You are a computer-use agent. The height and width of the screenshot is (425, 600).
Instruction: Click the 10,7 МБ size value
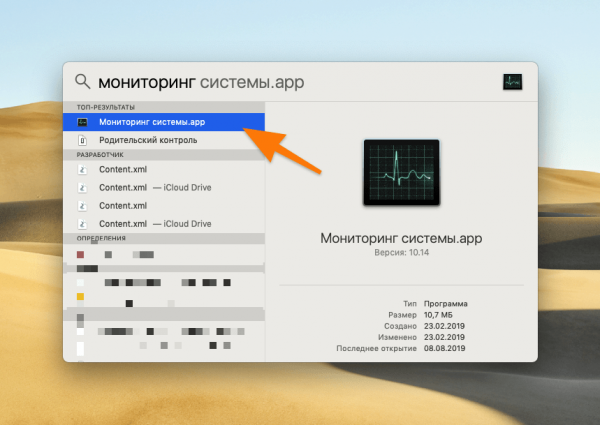(x=438, y=315)
